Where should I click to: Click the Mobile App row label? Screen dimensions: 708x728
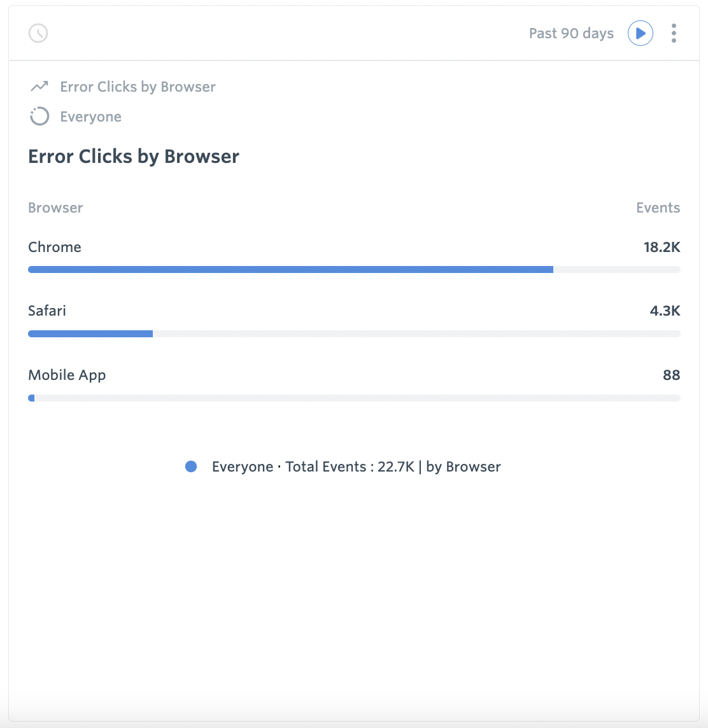[66, 375]
